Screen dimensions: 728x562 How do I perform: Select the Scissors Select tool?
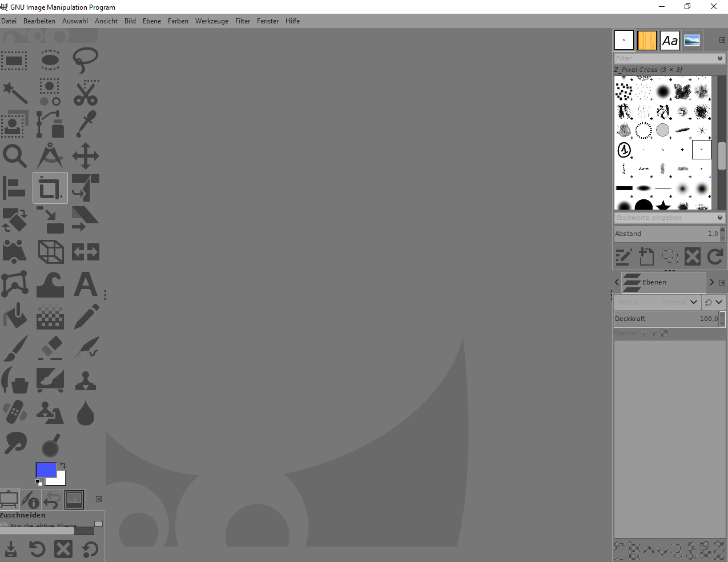click(x=86, y=93)
